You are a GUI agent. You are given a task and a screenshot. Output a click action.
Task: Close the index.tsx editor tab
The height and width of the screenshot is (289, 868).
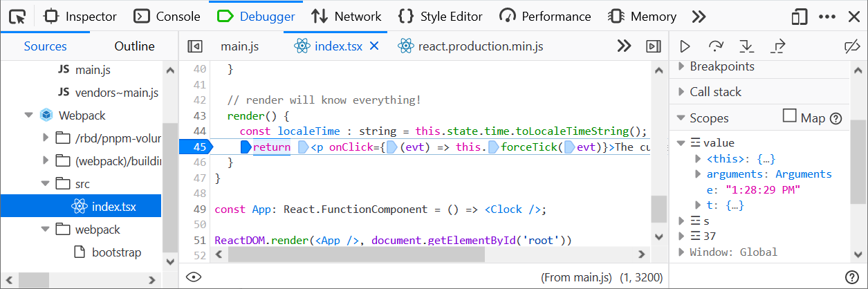point(375,46)
